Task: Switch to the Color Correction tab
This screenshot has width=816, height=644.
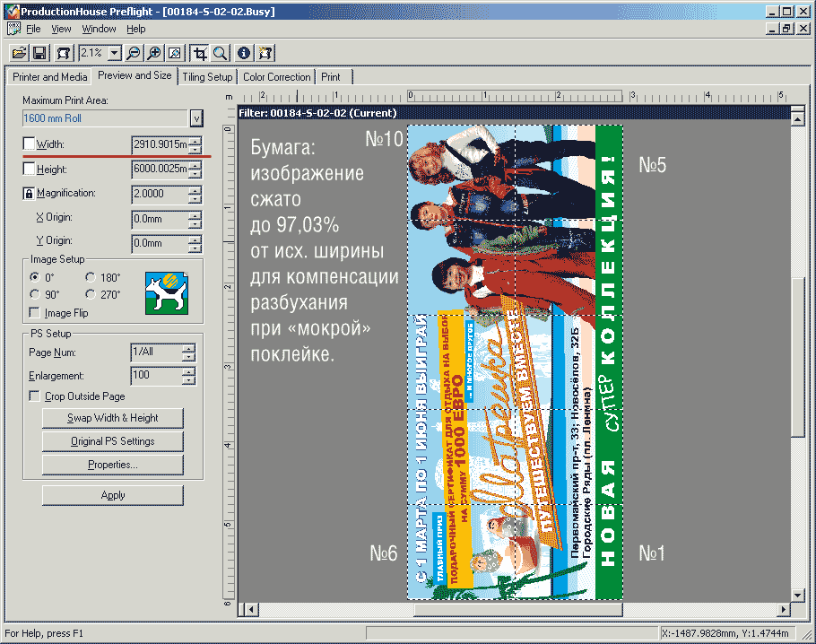Action: (x=277, y=77)
